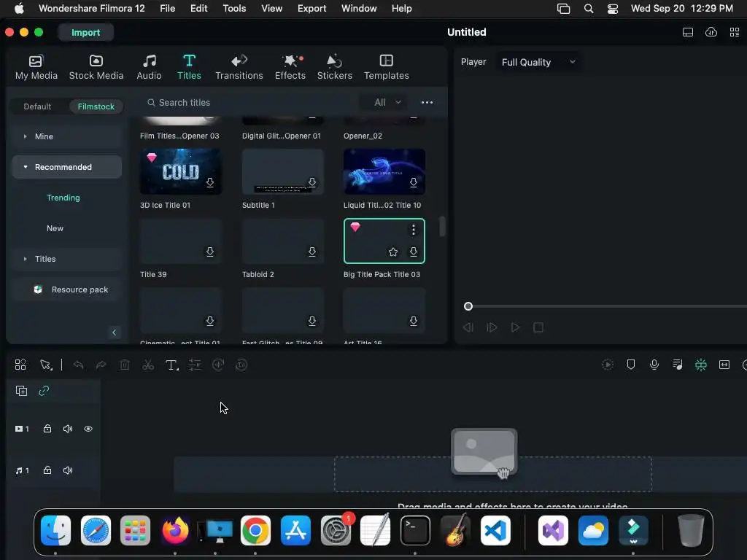This screenshot has width=747, height=560.
Task: Download the Tabloid 2 preset
Action: (312, 252)
